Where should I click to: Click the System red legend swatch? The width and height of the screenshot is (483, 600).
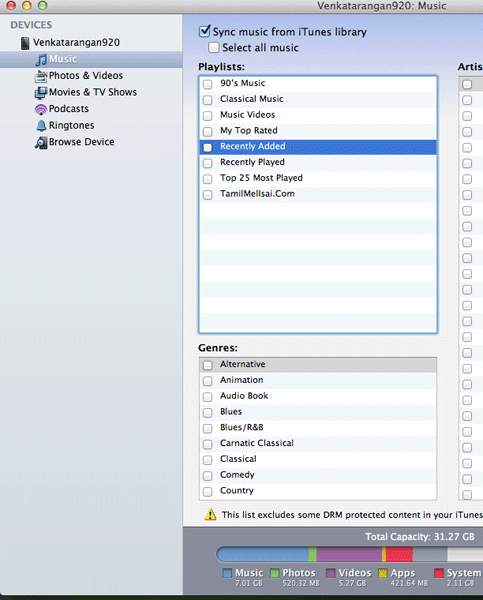click(439, 573)
